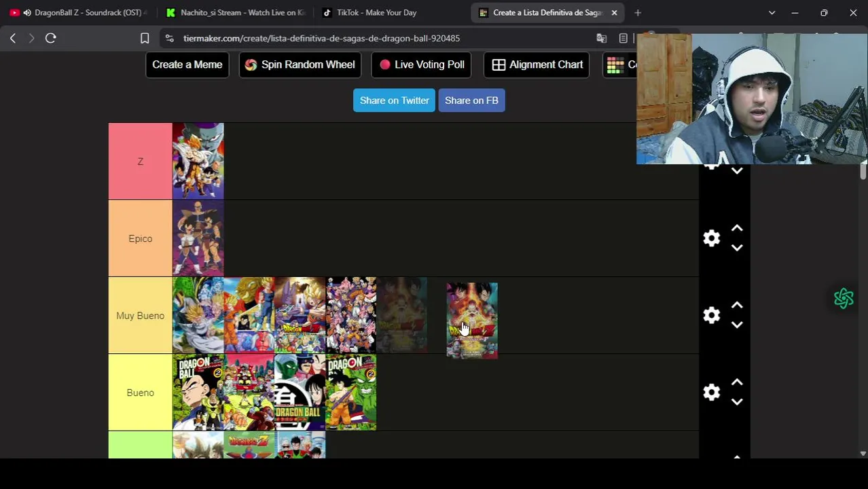Move Epico tier up with arrow
This screenshot has height=489, width=868.
click(x=737, y=229)
